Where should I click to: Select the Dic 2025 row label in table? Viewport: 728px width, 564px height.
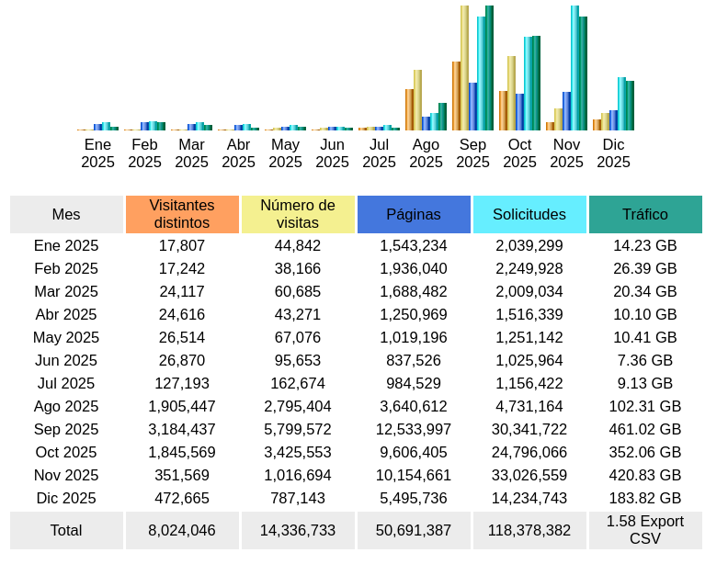66,498
